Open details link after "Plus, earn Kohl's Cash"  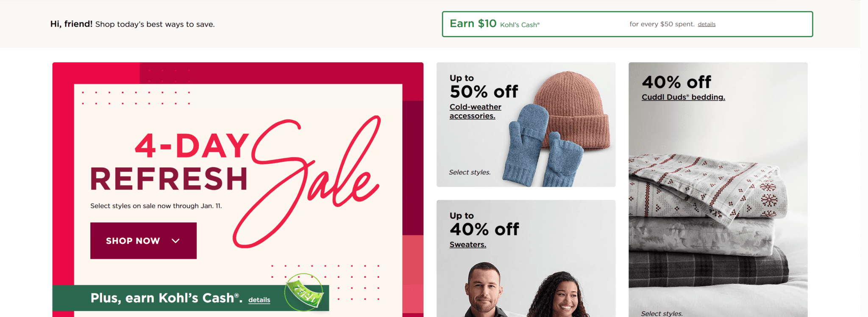(x=259, y=300)
